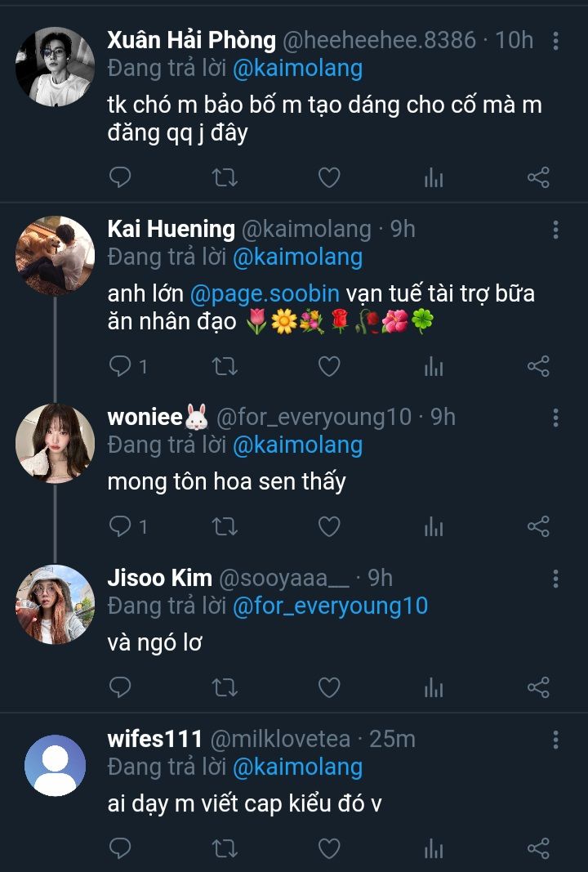588x872 pixels.
Task: Share woniee's reply
Action: click(538, 527)
